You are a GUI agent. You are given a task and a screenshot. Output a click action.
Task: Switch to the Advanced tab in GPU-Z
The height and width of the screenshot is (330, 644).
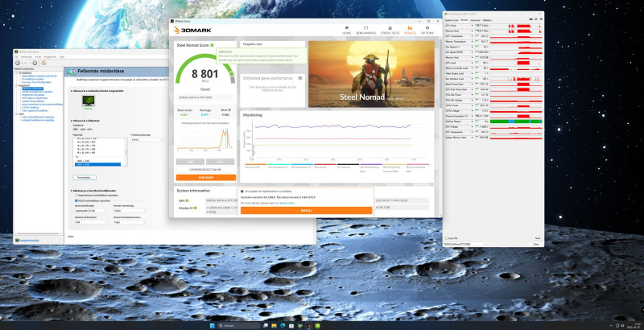pyautogui.click(x=475, y=20)
